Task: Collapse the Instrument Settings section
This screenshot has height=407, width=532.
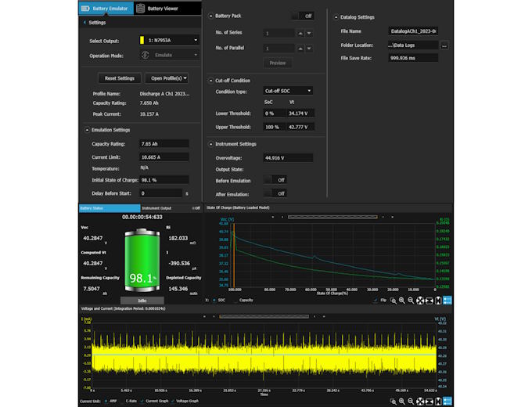Action: [x=211, y=144]
